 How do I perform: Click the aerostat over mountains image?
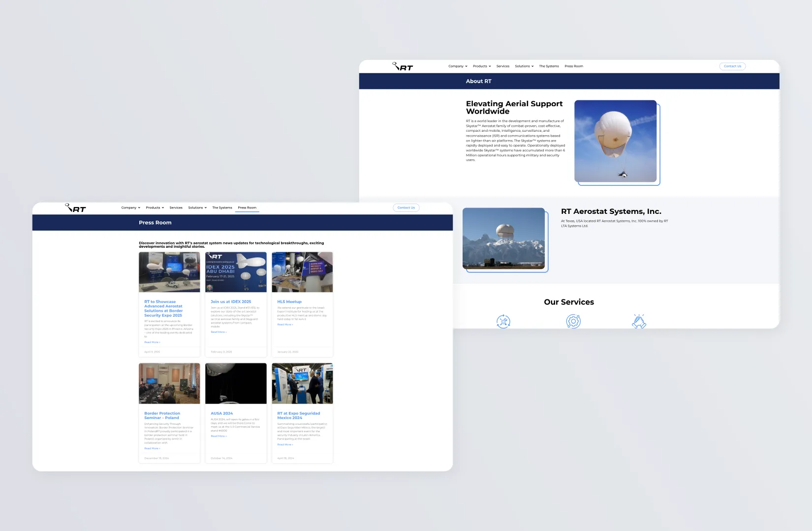503,238
